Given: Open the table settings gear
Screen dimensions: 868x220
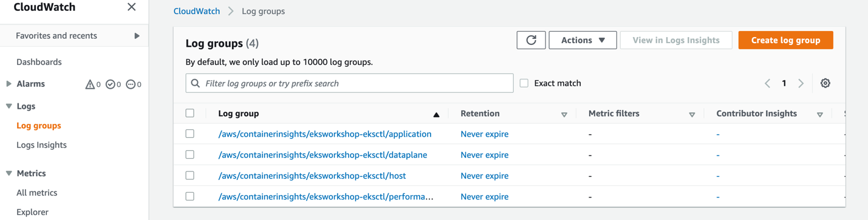Looking at the screenshot, I should click(x=825, y=83).
